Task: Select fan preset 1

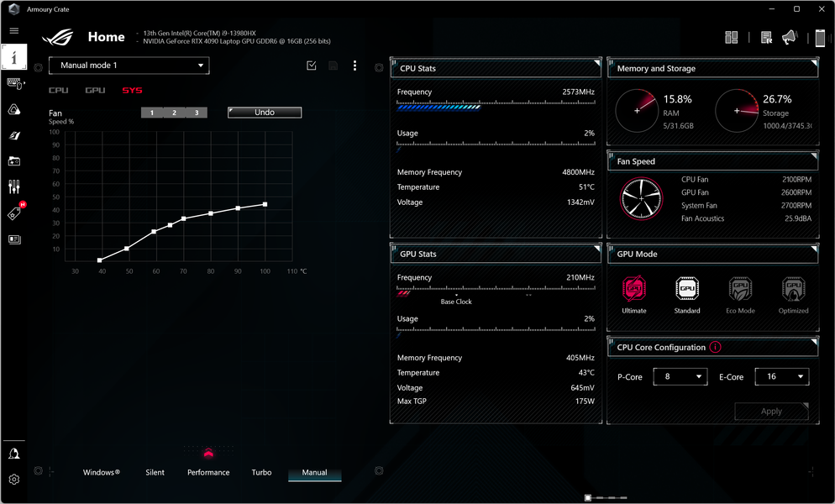Action: click(152, 113)
